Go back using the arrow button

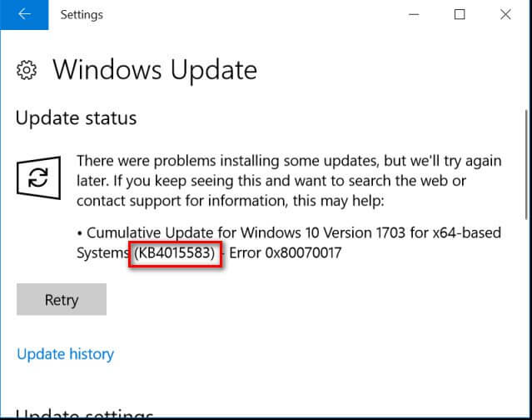point(24,14)
